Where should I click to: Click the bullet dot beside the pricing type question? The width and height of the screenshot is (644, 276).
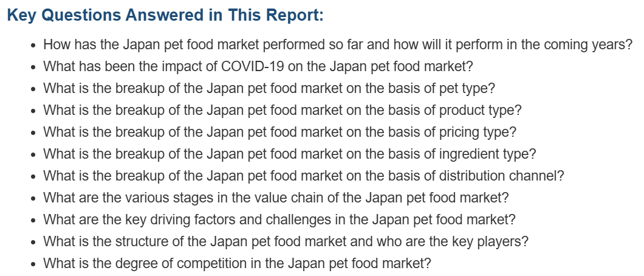(x=33, y=133)
